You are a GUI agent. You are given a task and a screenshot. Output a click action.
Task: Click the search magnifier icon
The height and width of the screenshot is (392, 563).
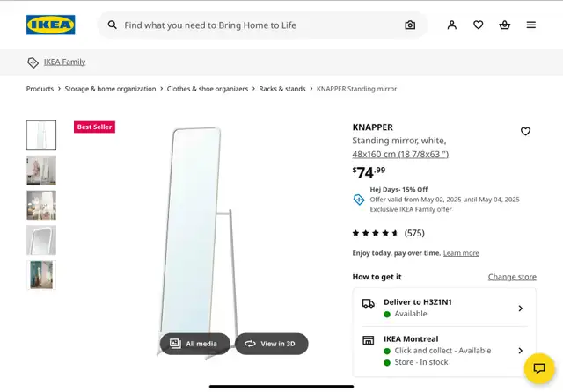pyautogui.click(x=113, y=25)
